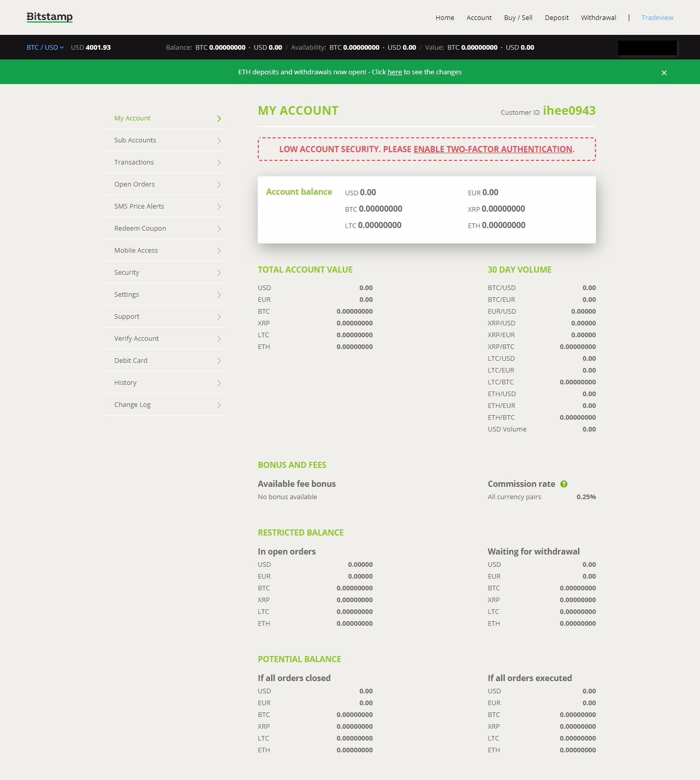Screen dimensions: 700x780
Task: Click the chevron beside Security
Action: click(219, 273)
